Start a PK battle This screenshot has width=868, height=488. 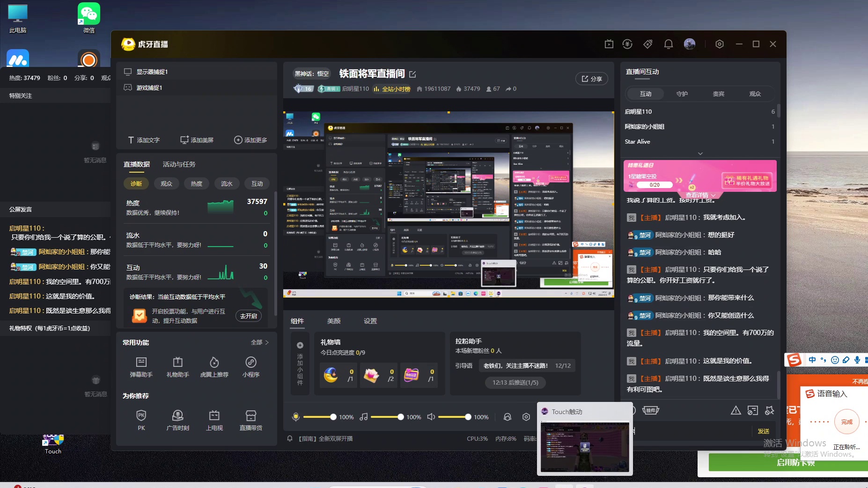141,420
